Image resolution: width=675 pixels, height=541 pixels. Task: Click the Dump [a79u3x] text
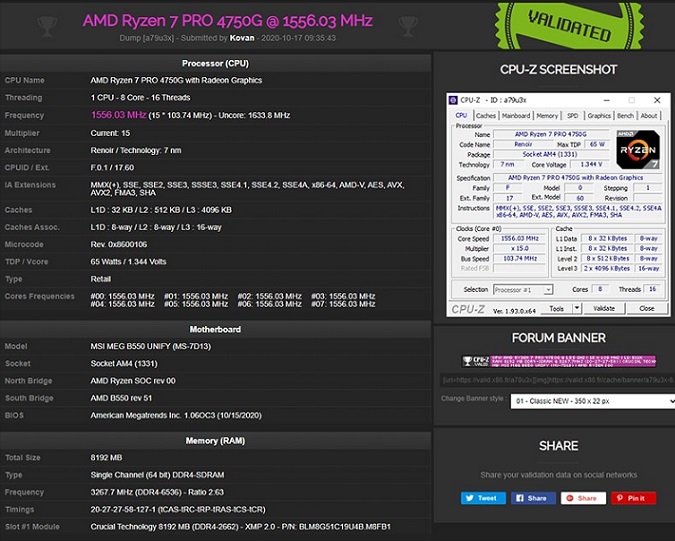click(146, 38)
